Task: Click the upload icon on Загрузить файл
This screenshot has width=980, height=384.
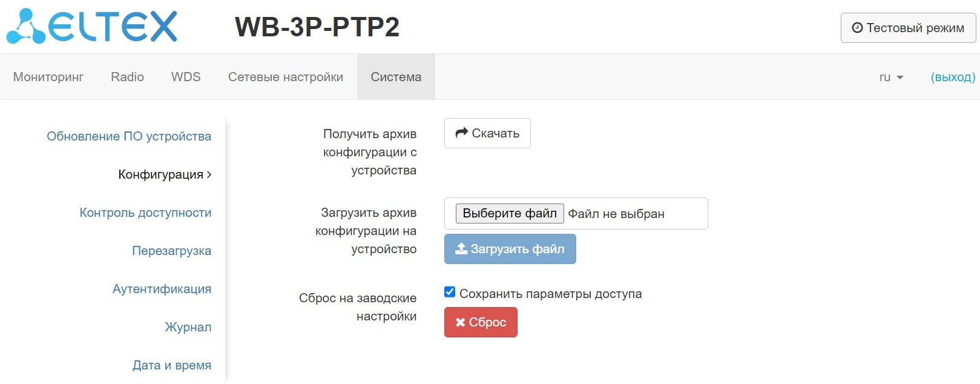Action: pos(461,249)
